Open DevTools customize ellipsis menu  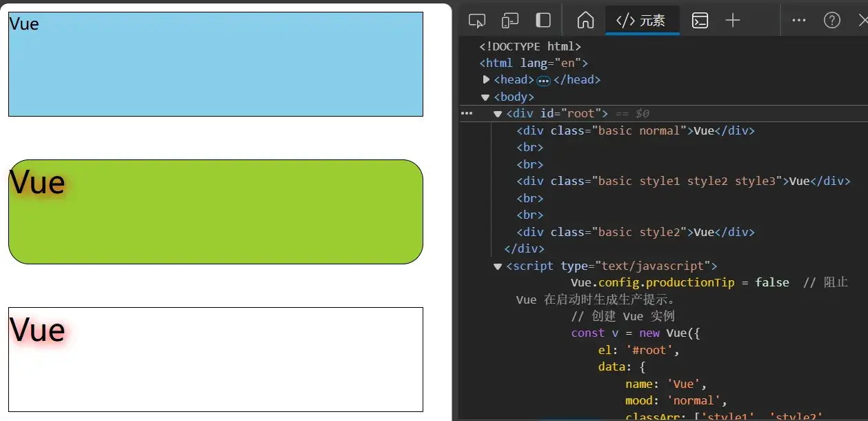(799, 21)
